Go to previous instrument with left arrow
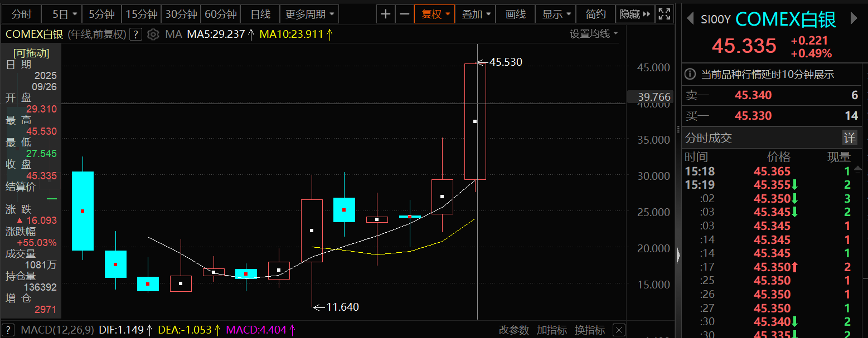 (690, 19)
